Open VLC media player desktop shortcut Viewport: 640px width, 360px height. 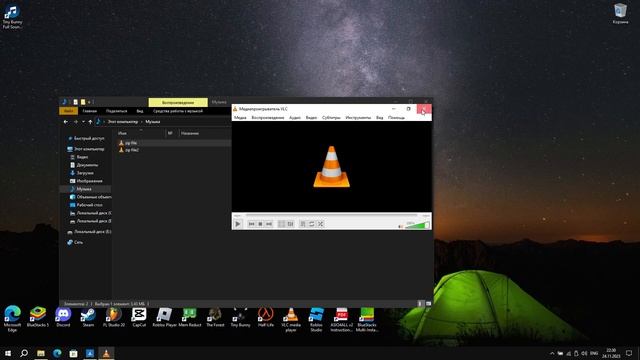pos(291,320)
